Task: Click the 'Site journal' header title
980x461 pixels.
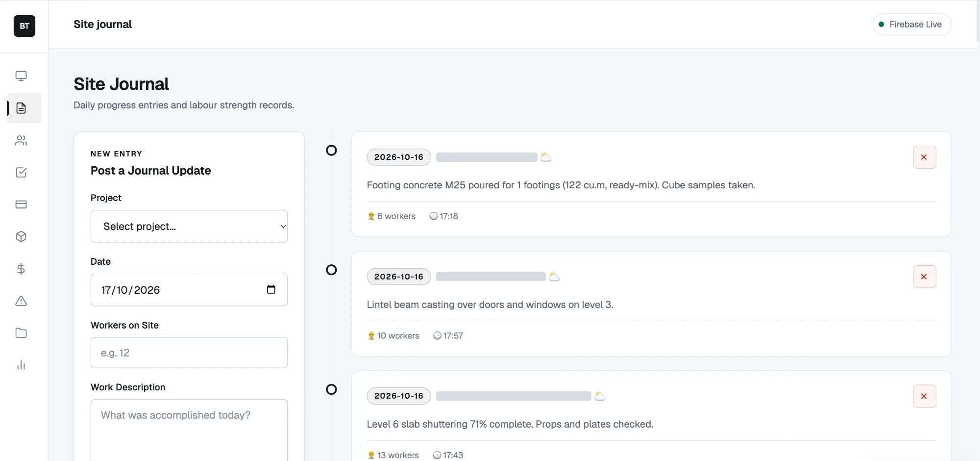Action: click(103, 25)
